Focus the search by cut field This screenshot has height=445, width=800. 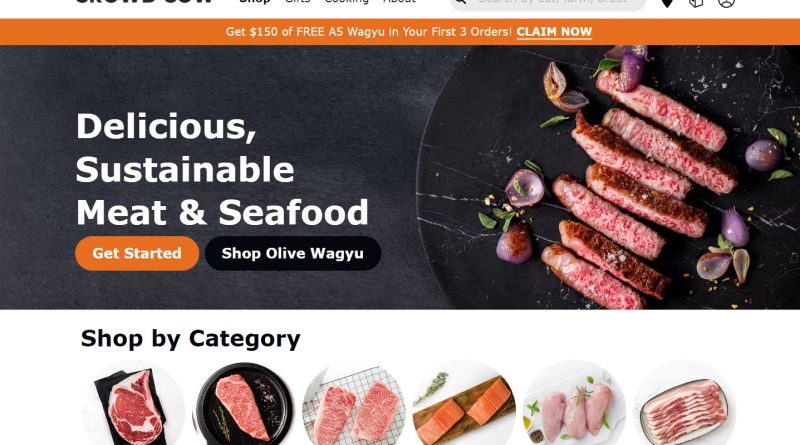(x=548, y=3)
